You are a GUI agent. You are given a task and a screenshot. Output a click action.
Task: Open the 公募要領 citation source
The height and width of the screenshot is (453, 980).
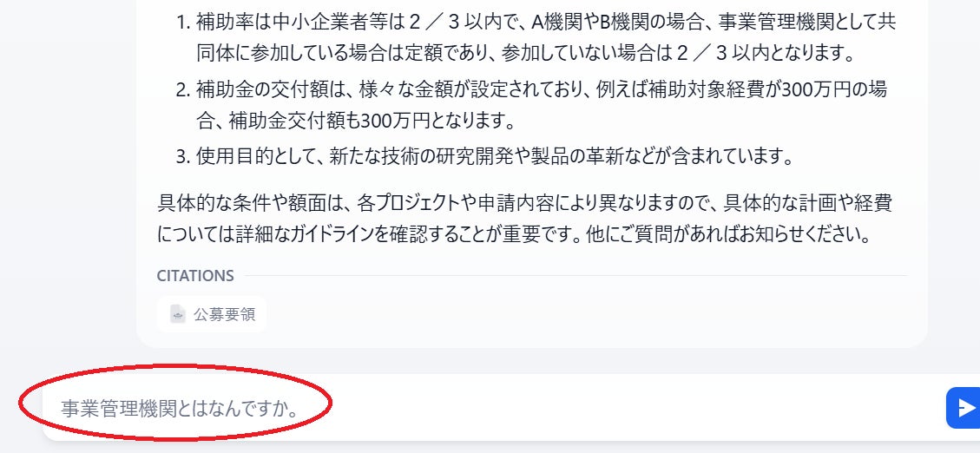212,313
